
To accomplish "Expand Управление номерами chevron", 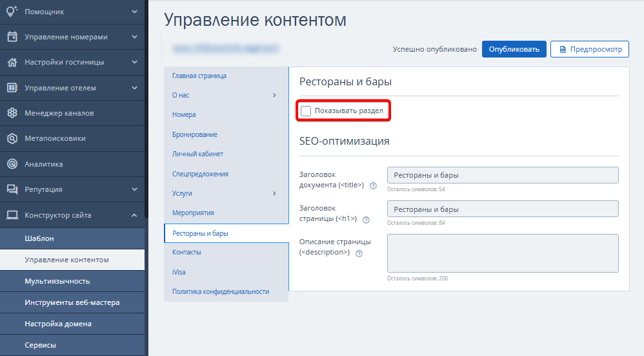I will click(x=134, y=37).
